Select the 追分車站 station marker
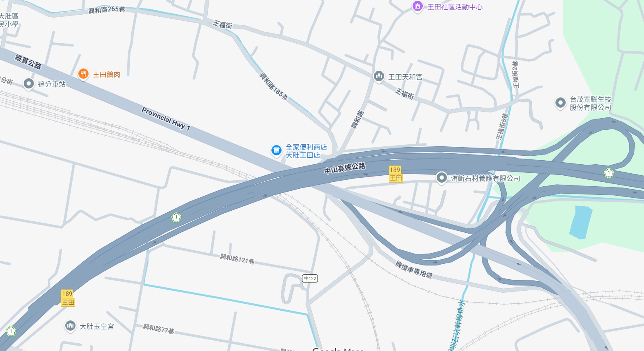644x351 pixels. tap(29, 84)
